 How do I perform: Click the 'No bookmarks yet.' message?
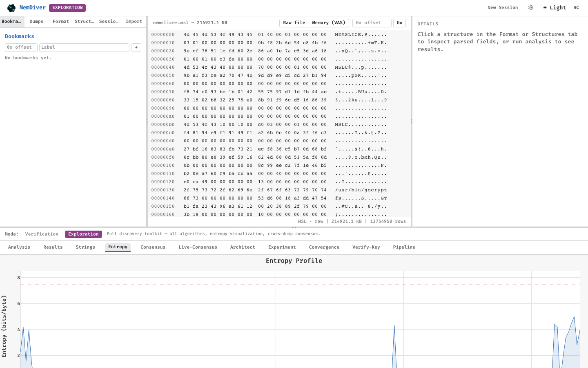(x=28, y=58)
